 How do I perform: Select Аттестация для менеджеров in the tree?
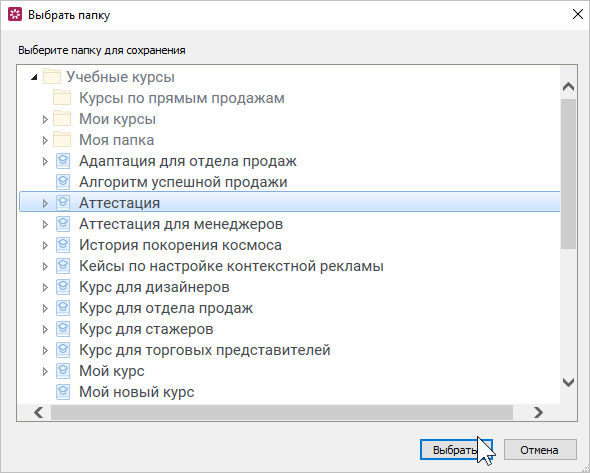[181, 224]
